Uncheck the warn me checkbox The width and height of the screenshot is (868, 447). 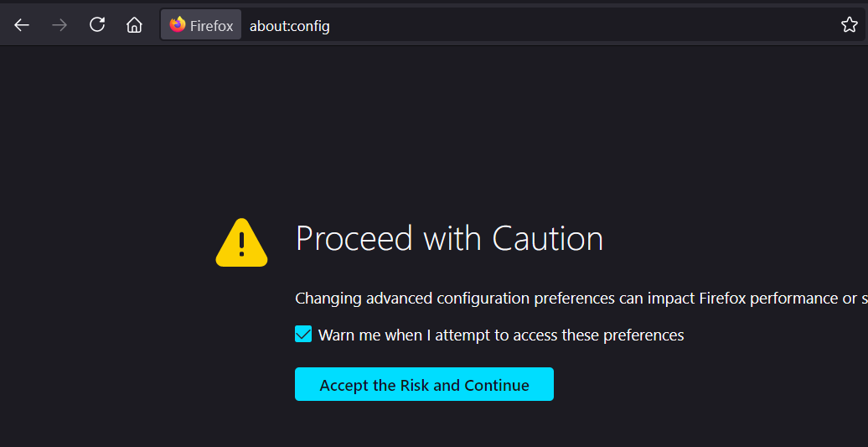pyautogui.click(x=303, y=335)
